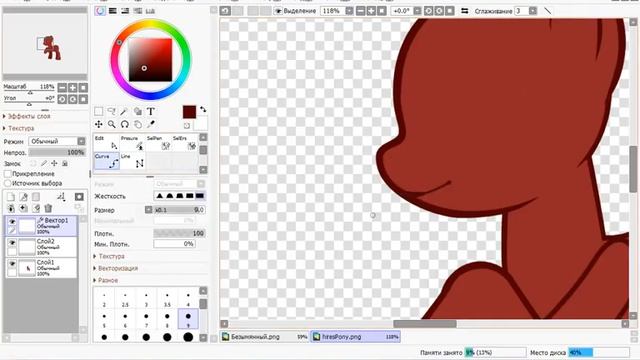This screenshot has height=360, width=640.
Task: Choose the Curve tool
Action: tap(107, 161)
